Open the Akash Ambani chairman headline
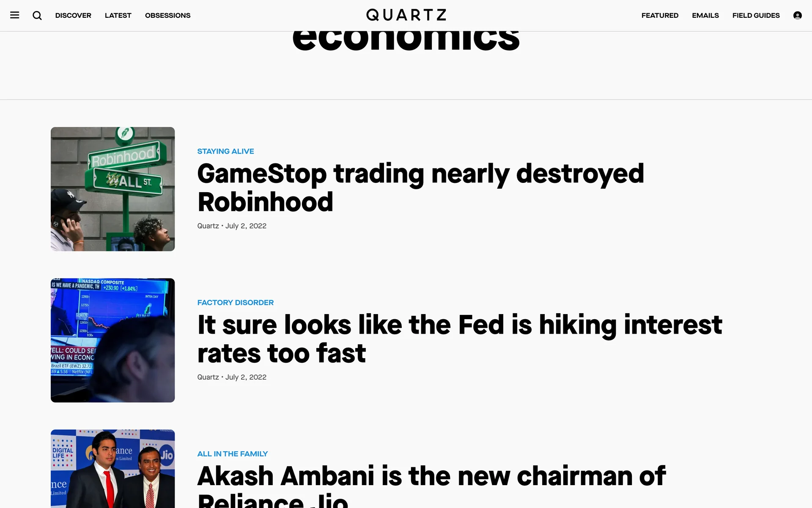Image resolution: width=812 pixels, height=508 pixels. click(x=431, y=486)
